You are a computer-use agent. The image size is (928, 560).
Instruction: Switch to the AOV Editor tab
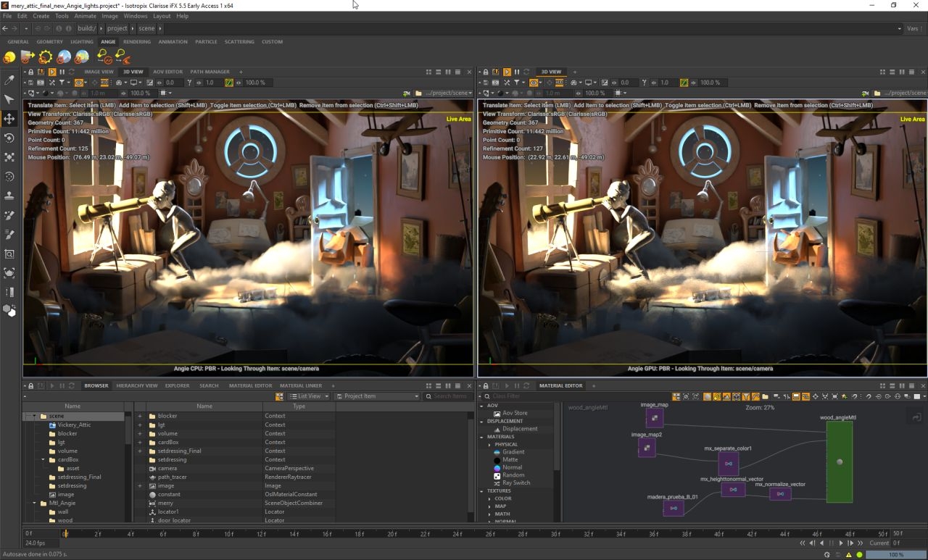click(167, 72)
